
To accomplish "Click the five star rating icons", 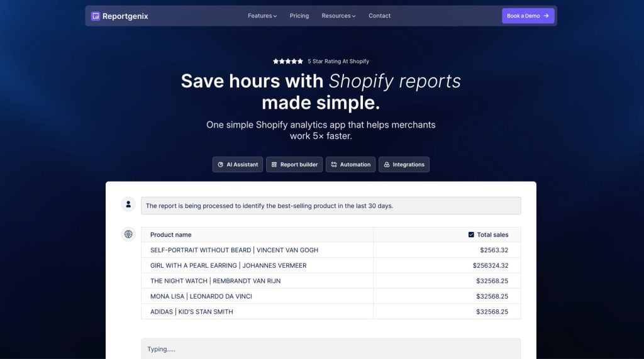I will 288,61.
